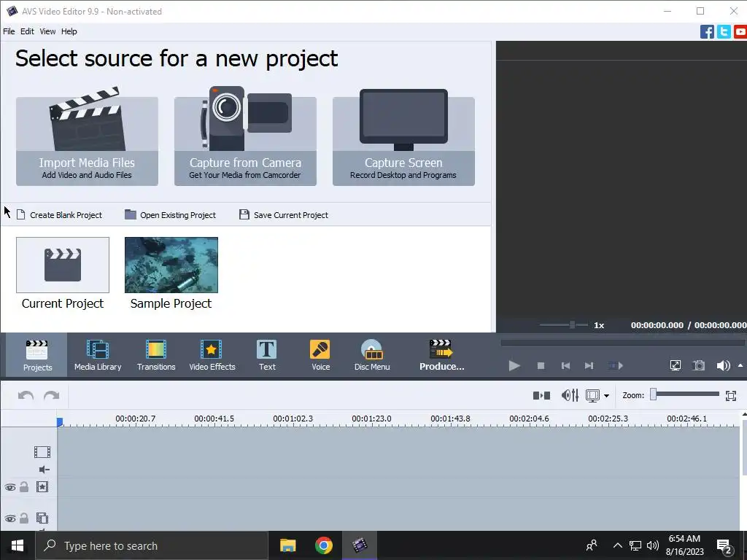747x560 pixels.
Task: Click Create Blank Project
Action: pos(60,215)
